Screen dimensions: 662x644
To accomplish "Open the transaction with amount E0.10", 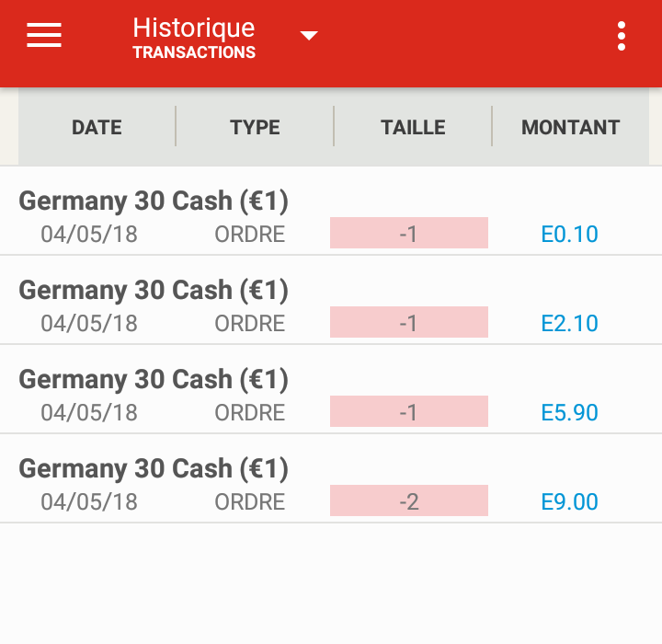I will (569, 235).
